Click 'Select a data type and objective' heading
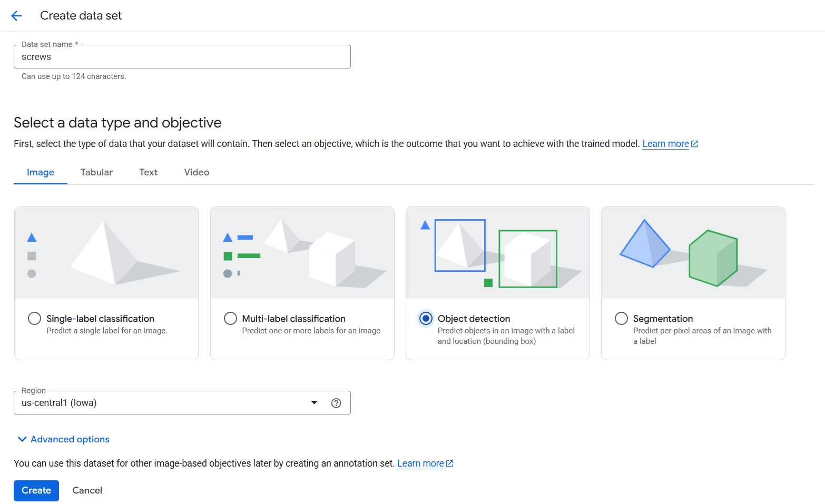825x504 pixels. [x=117, y=123]
